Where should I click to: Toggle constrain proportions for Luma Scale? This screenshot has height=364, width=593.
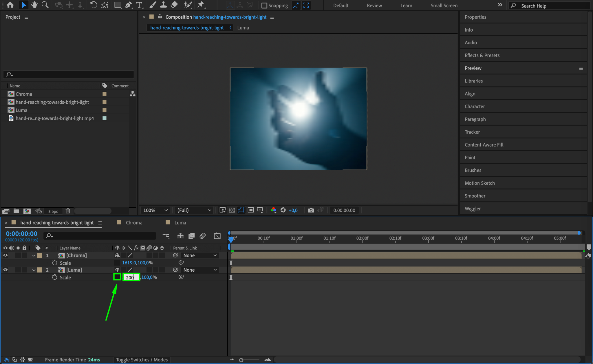coord(117,277)
